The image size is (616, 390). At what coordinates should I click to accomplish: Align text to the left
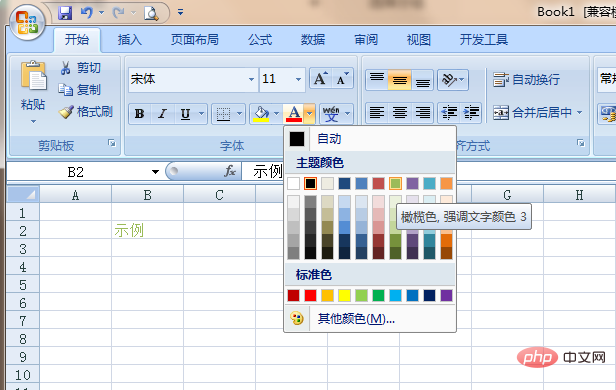pyautogui.click(x=376, y=113)
